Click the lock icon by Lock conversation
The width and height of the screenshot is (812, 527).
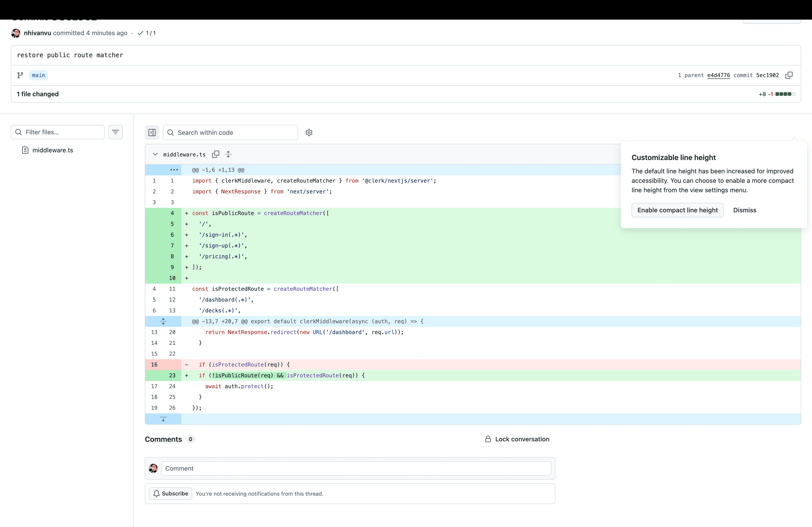[488, 439]
